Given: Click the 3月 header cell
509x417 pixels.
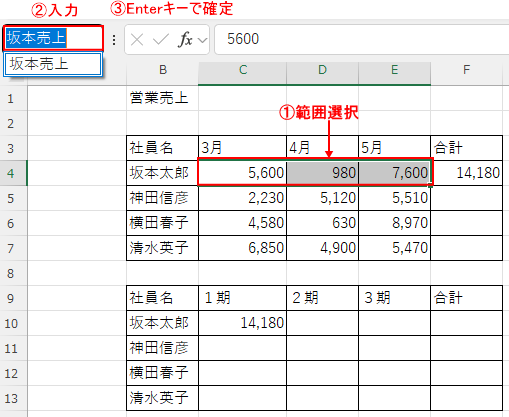Looking at the screenshot, I should click(x=243, y=148).
